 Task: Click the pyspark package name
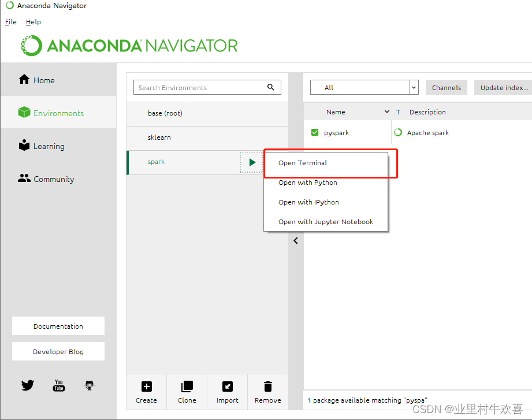336,133
